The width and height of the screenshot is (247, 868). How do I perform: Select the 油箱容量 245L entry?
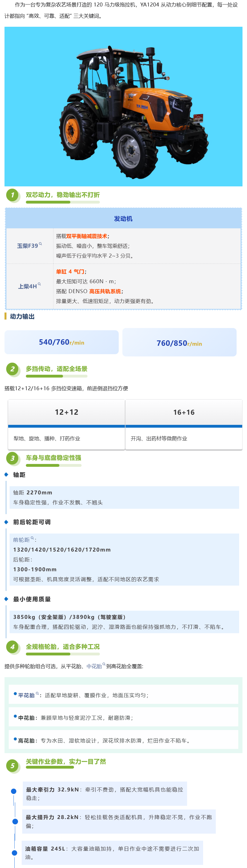113,853
